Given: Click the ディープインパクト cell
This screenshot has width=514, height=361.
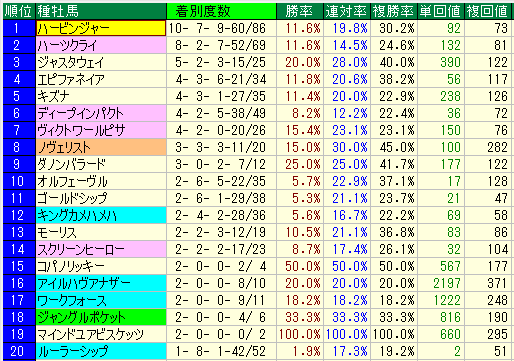Looking at the screenshot, I should point(101,113).
